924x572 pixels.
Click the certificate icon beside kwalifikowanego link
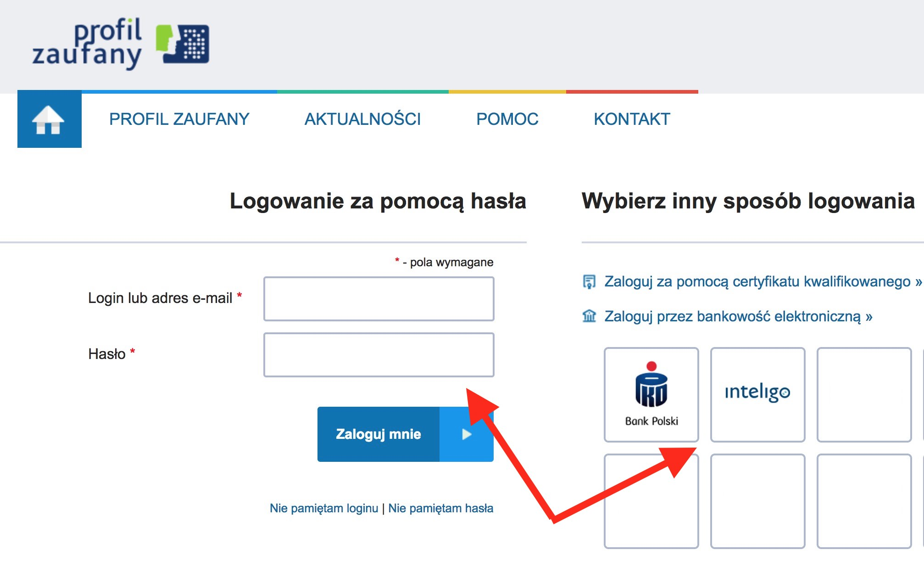click(x=589, y=281)
